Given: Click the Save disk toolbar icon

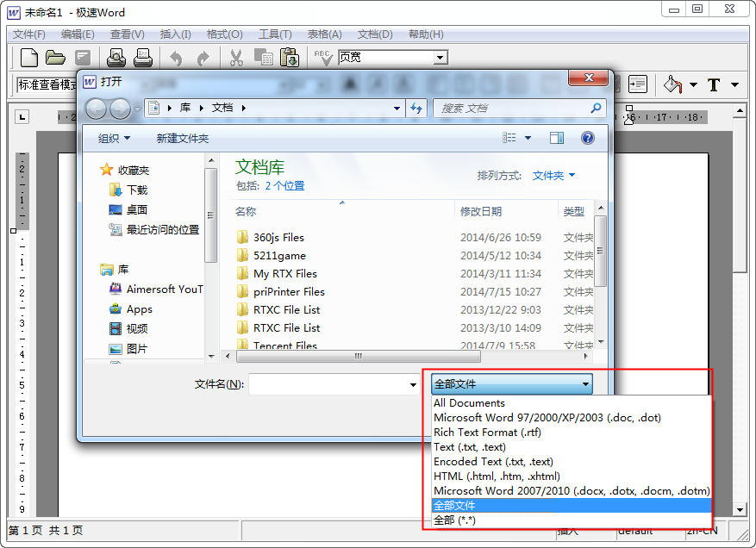Looking at the screenshot, I should click(83, 58).
